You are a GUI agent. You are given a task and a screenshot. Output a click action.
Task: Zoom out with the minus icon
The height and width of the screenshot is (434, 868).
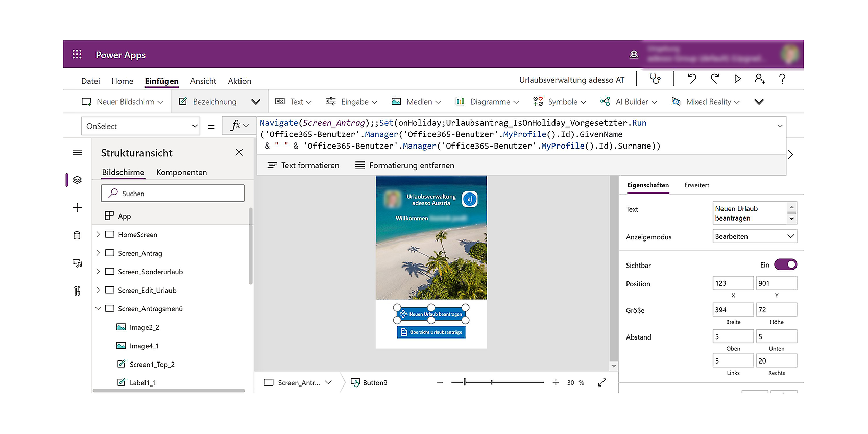click(440, 382)
